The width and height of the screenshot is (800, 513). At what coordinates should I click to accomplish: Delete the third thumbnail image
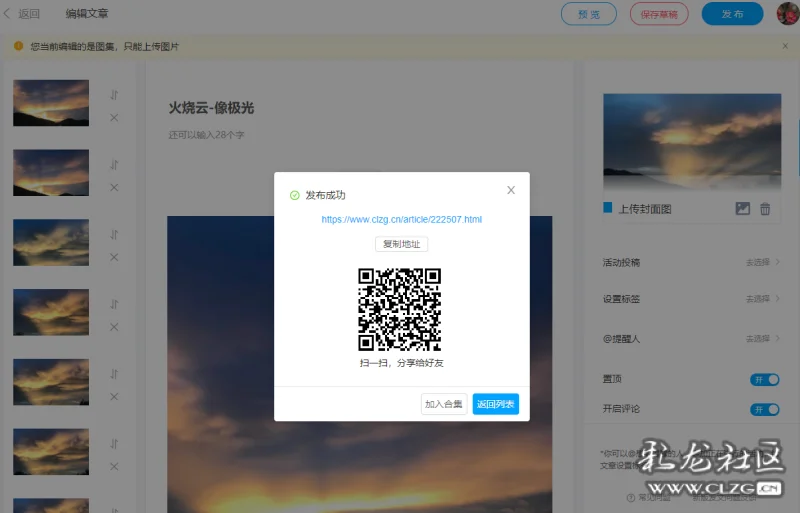click(x=114, y=257)
